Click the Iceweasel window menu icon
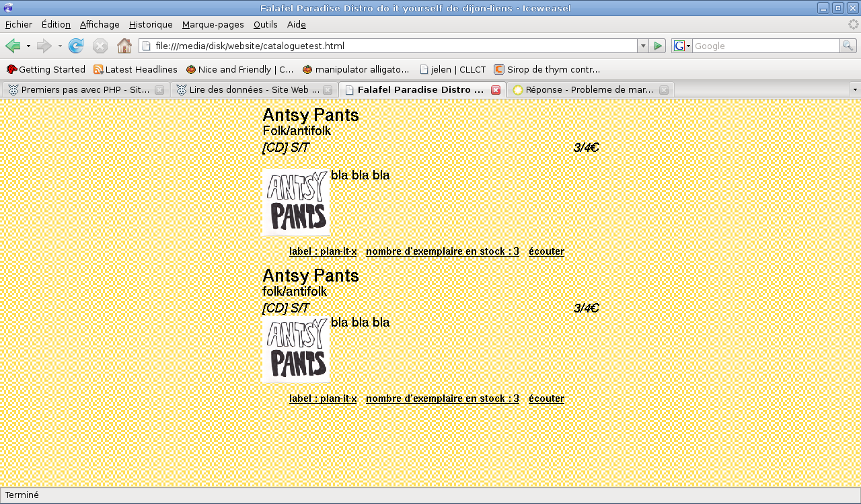Screen dimensions: 861x504 [7, 8]
